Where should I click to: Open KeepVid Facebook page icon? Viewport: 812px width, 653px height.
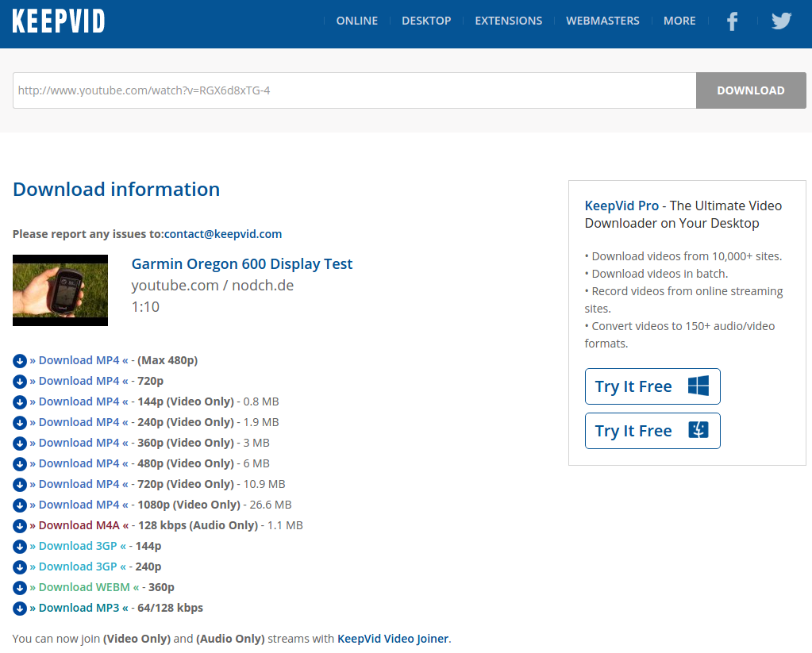(732, 21)
